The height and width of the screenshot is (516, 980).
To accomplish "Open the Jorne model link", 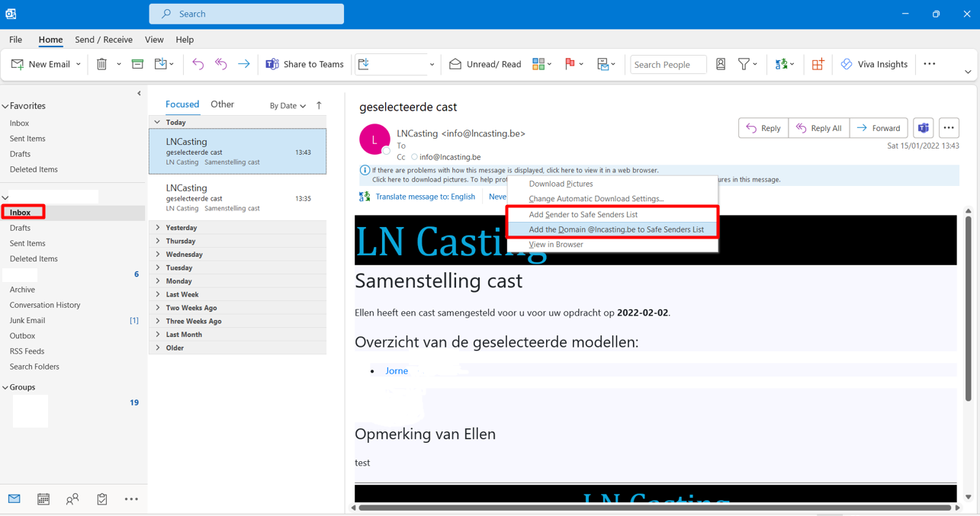I will point(397,371).
